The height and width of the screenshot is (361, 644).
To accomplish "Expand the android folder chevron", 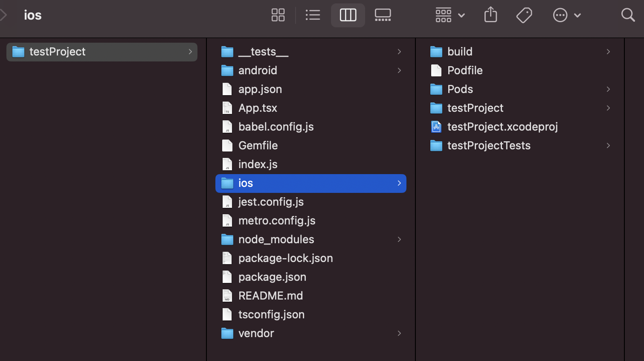I will pos(399,70).
